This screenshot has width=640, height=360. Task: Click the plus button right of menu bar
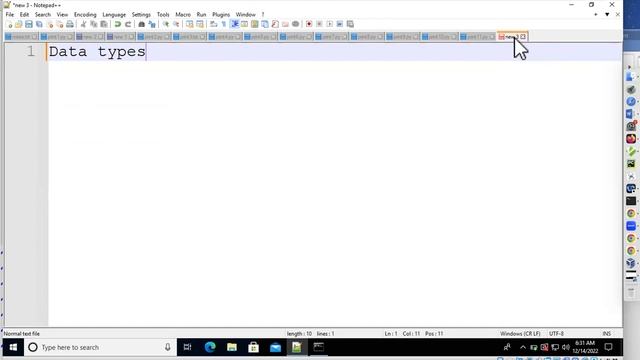click(596, 14)
